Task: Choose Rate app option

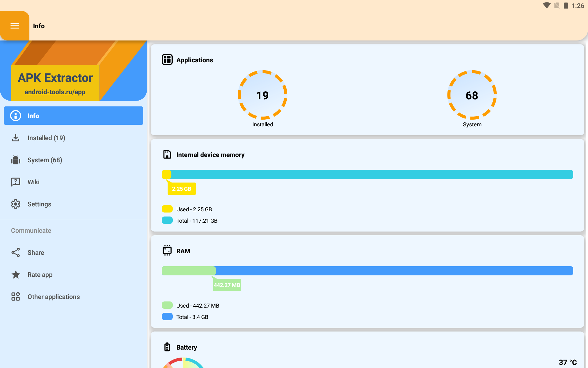Action: (x=73, y=274)
